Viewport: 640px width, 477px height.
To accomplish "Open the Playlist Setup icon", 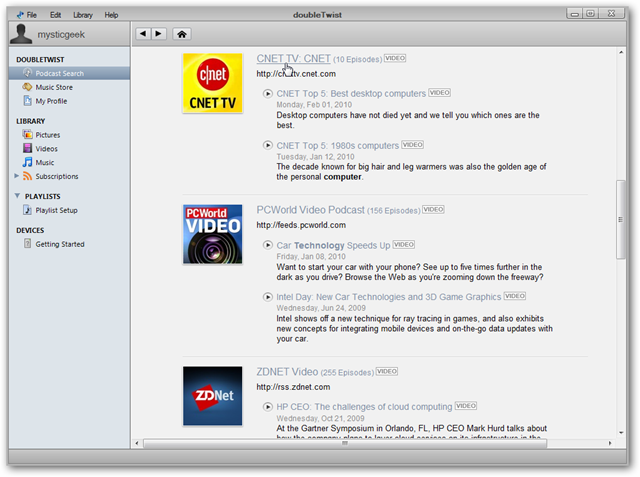I will coord(27,210).
